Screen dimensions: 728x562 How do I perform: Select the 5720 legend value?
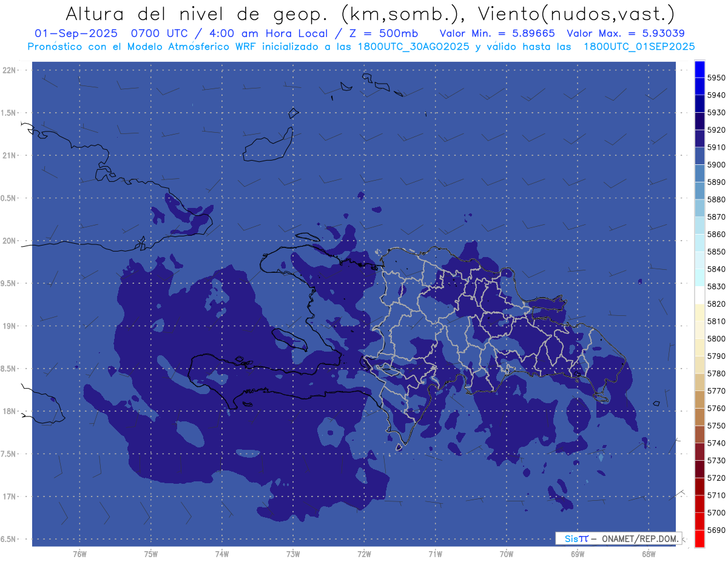coord(716,478)
